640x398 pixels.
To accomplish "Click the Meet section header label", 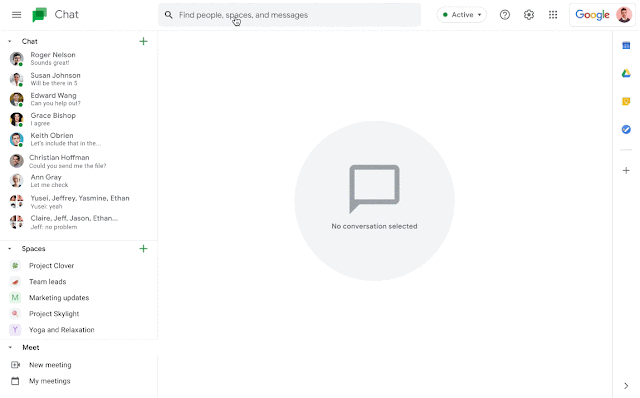I will point(31,347).
